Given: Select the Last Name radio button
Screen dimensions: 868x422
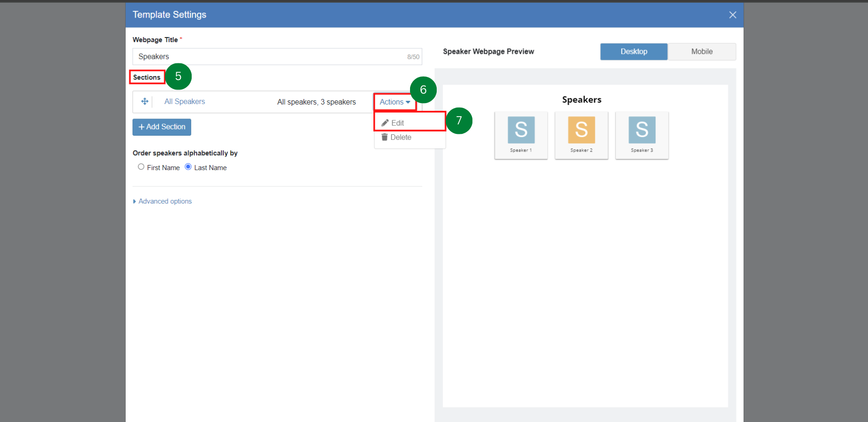Looking at the screenshot, I should coord(188,167).
